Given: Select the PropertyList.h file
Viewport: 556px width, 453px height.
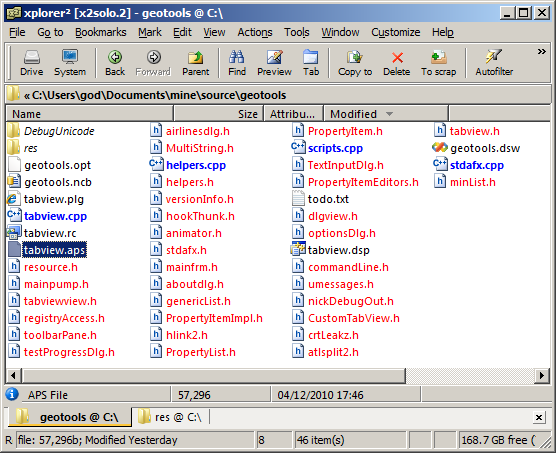Looking at the screenshot, I should [x=201, y=352].
